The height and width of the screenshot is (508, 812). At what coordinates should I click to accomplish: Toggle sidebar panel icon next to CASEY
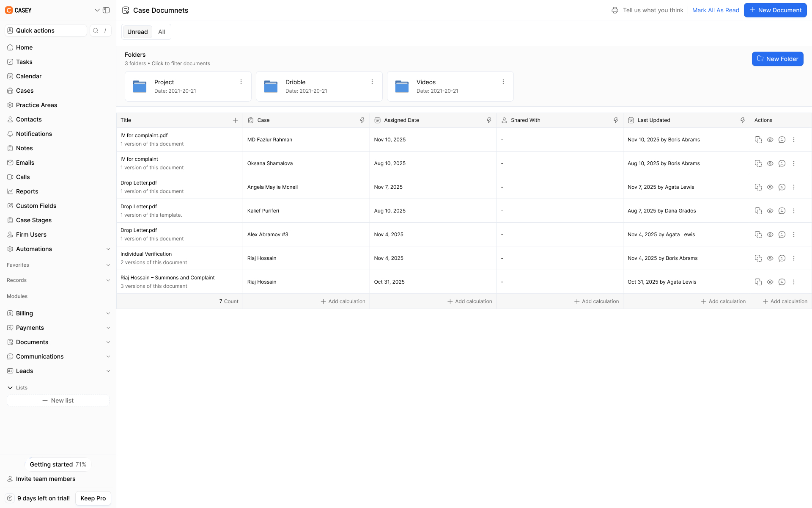coord(106,10)
